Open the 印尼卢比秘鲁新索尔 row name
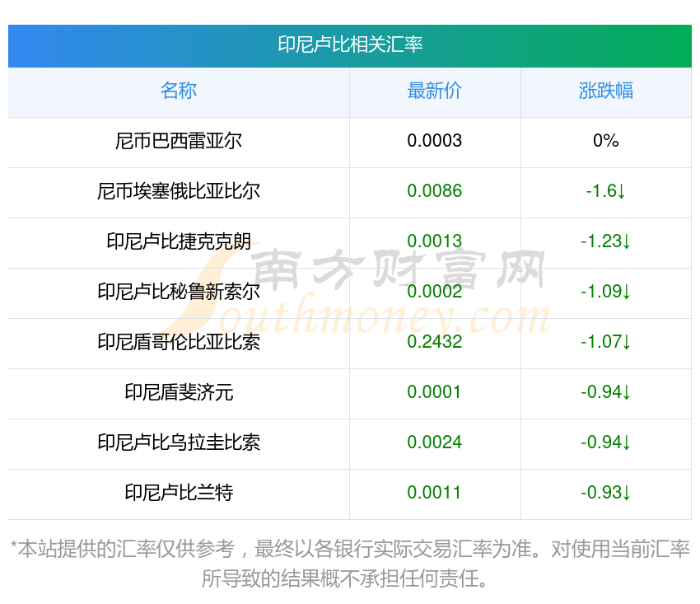This screenshot has width=700, height=604. (179, 292)
